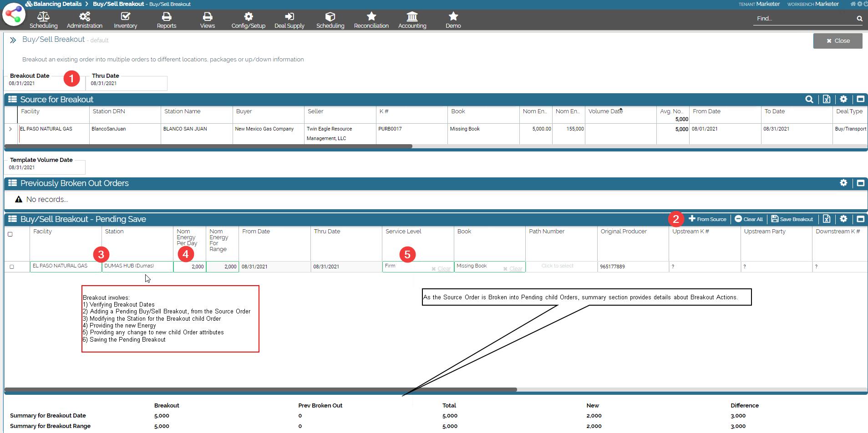The image size is (868, 433).
Task: Navigate to Balancing Details breadcrumb
Action: coord(57,4)
